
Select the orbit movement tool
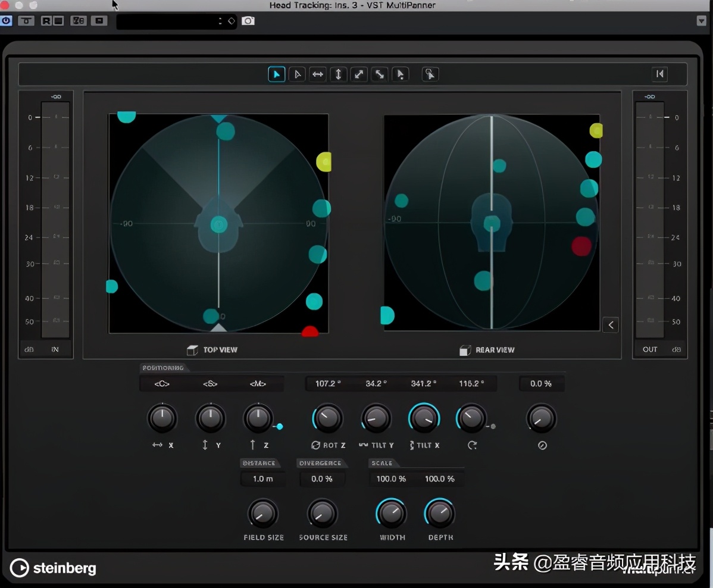click(430, 74)
